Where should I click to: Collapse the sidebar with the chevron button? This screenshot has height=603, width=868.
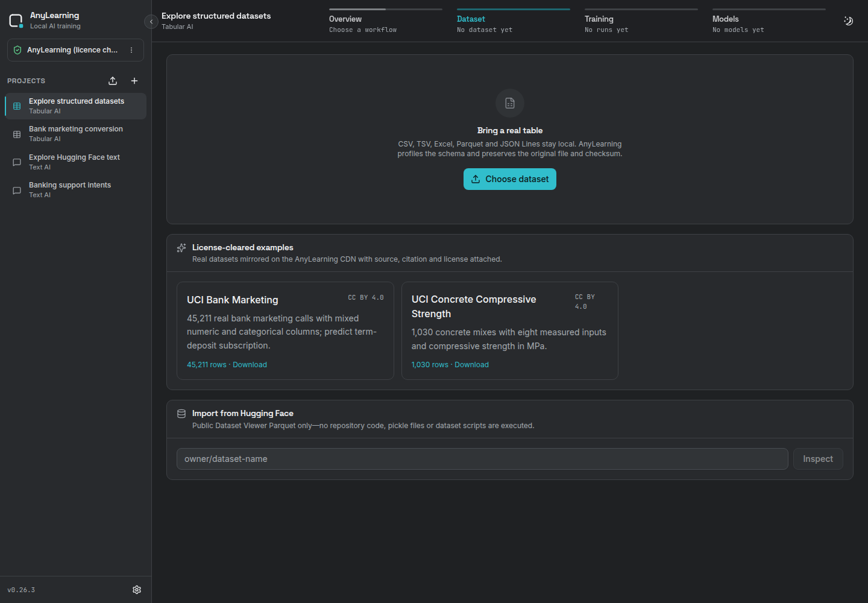151,22
